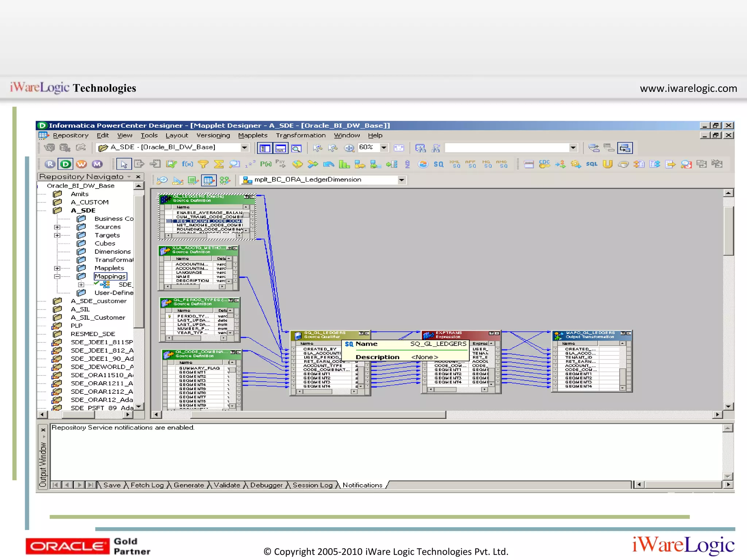Image resolution: width=747 pixels, height=560 pixels.
Task: Add a Stored Procedure P(x) transformation
Action: pyautogui.click(x=266, y=164)
